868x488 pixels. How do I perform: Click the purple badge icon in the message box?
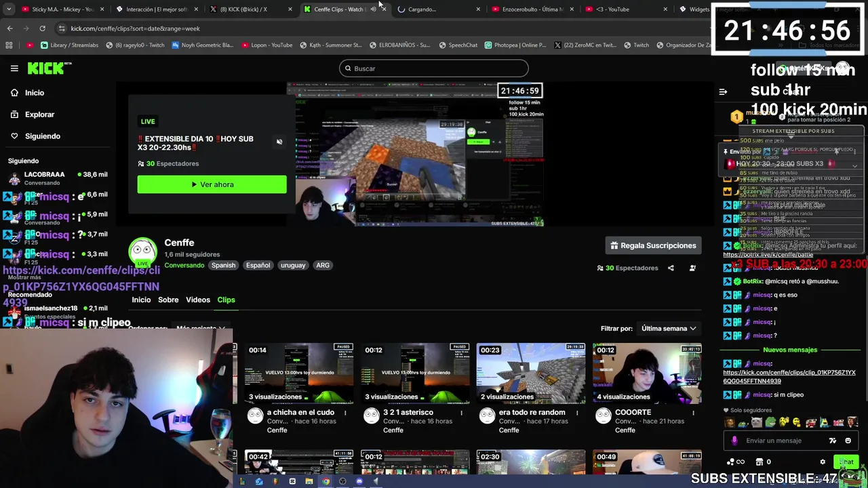[x=734, y=441]
